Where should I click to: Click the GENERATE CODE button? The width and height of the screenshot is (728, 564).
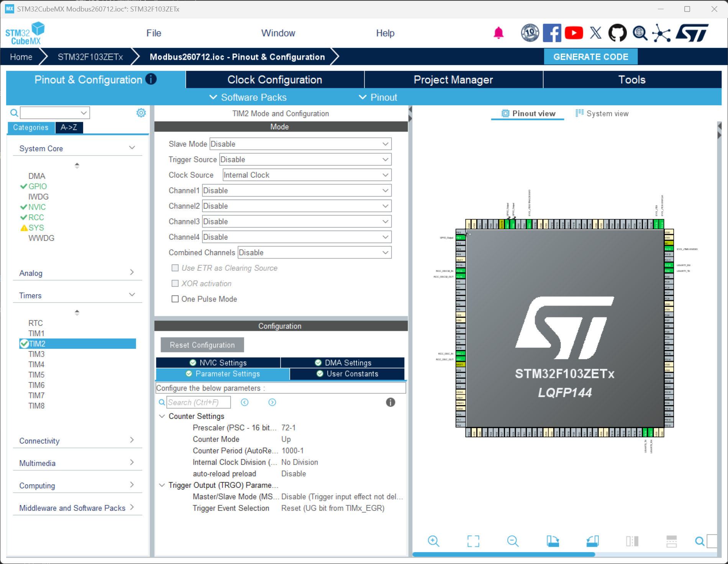[591, 57]
